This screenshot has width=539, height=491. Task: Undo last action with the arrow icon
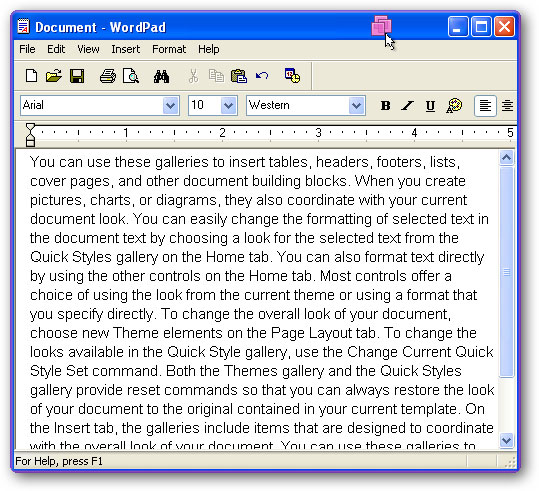(x=262, y=76)
